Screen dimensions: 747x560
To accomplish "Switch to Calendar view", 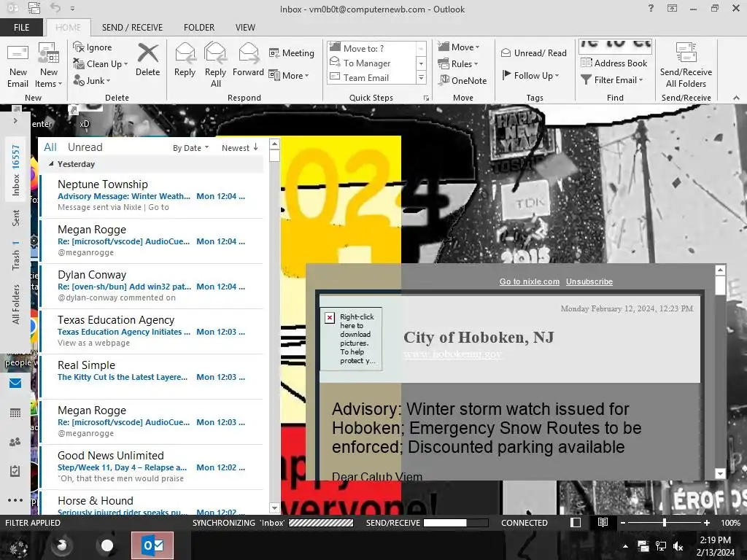I will [15, 413].
